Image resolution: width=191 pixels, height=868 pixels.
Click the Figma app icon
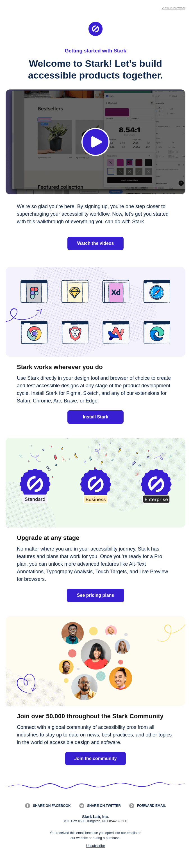pyautogui.click(x=34, y=292)
